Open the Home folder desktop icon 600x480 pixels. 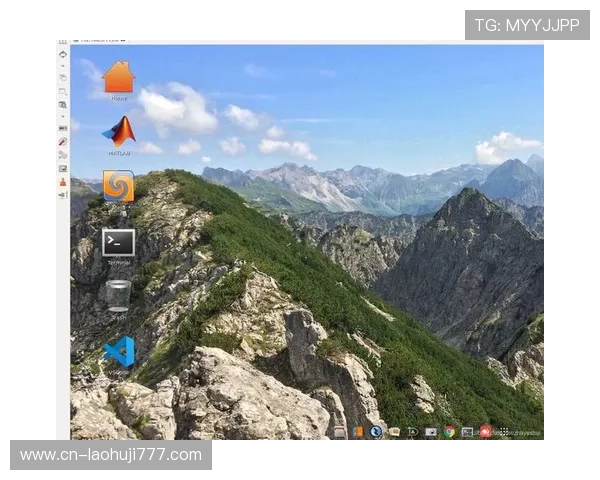coord(118,78)
